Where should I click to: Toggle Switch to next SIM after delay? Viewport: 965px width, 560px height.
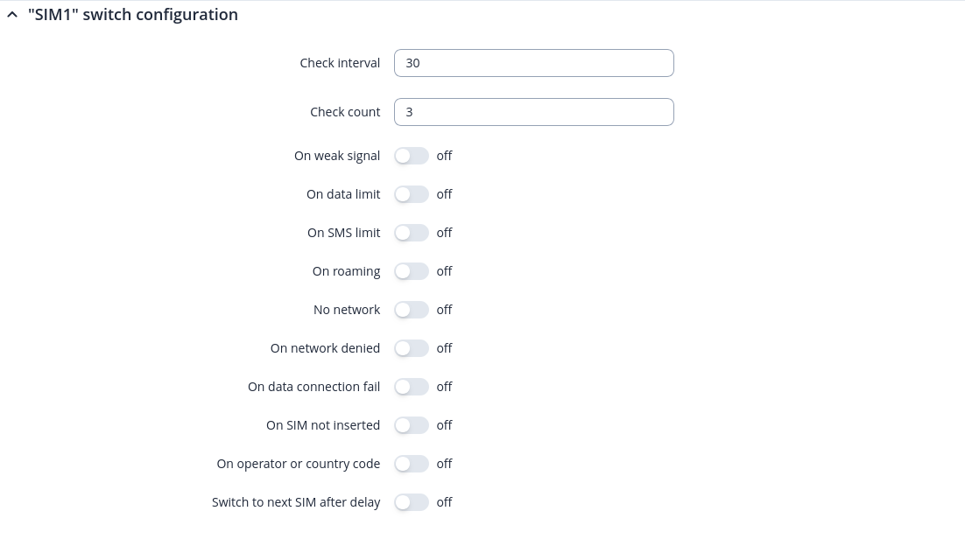click(411, 502)
